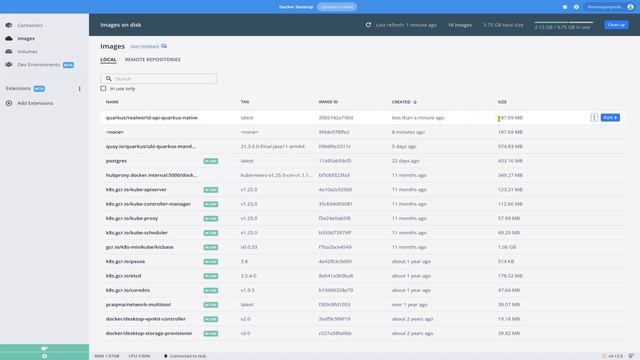Select k8s.gcr.io/kube-scheduler image name
The image size is (640, 360).
tap(137, 233)
